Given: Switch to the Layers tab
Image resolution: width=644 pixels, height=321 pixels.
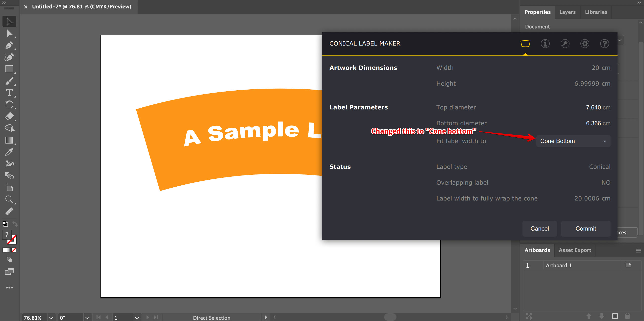Looking at the screenshot, I should click(x=567, y=12).
